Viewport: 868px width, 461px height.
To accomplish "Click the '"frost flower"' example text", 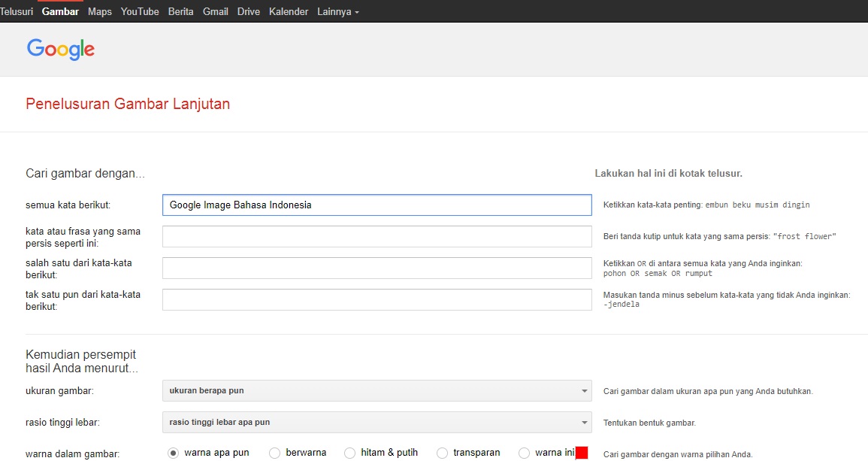I will point(804,237).
